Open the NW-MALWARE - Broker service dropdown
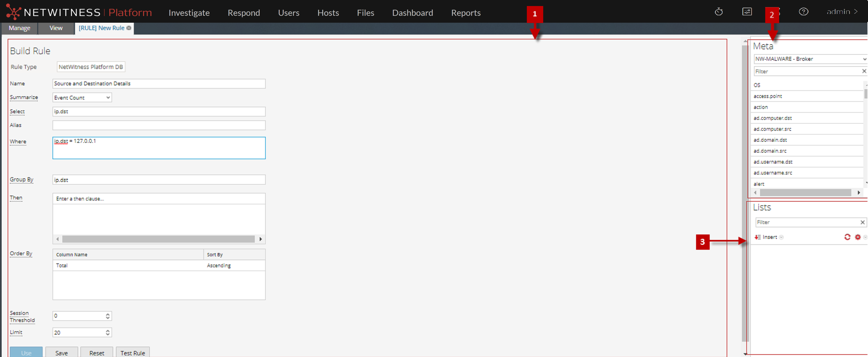The width and height of the screenshot is (868, 357). [864, 59]
